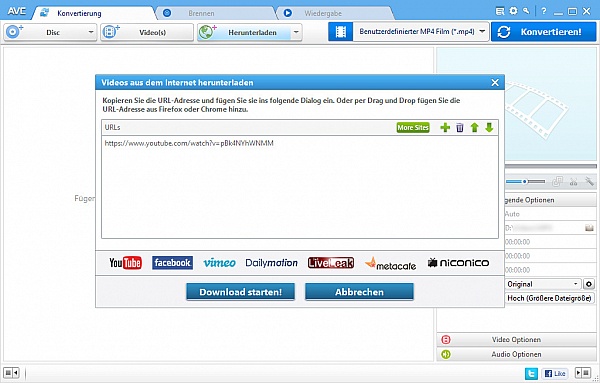Viewport: 600px width, 383px height.
Task: Click the Download starten! button
Action: (x=241, y=292)
